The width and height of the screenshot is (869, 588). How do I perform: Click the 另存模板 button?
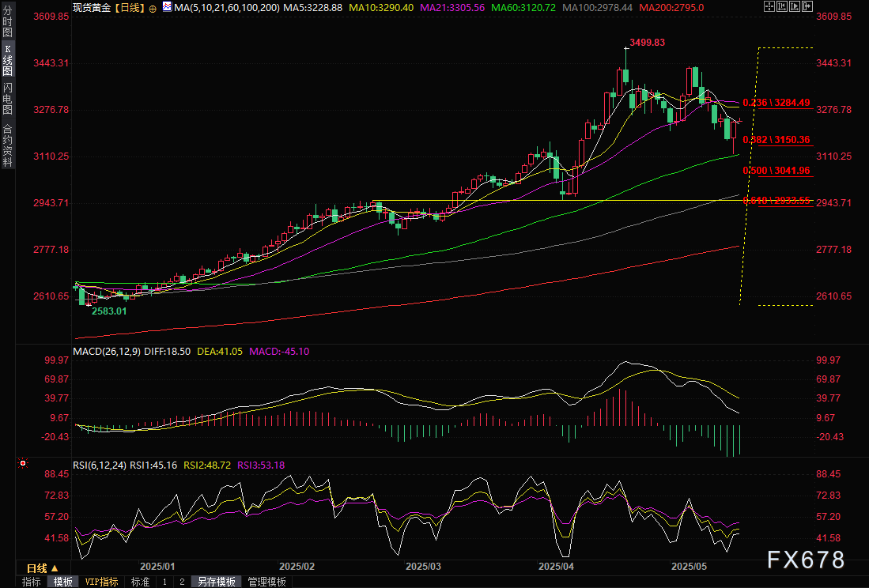217,582
